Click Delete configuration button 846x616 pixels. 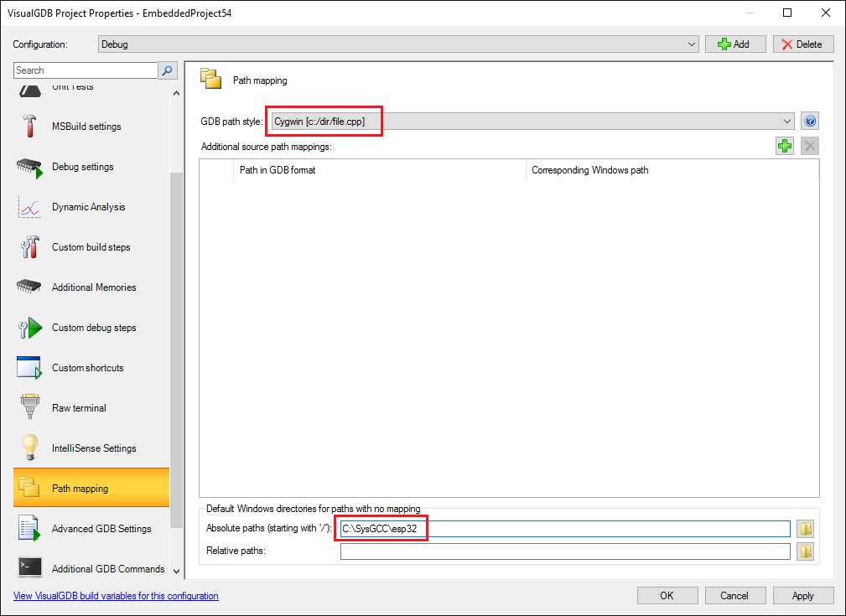pos(803,44)
